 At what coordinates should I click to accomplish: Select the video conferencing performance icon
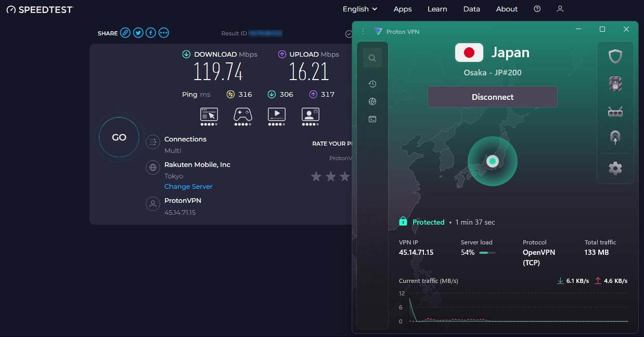(310, 115)
